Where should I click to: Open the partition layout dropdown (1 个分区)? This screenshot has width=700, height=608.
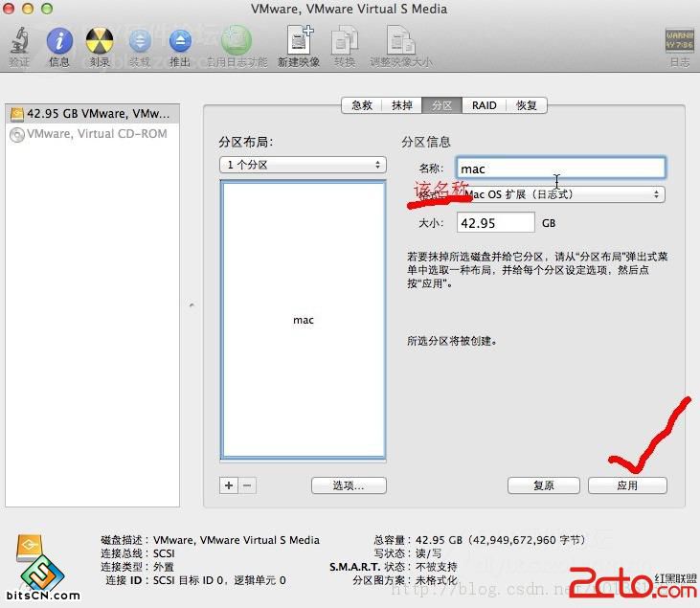click(303, 165)
